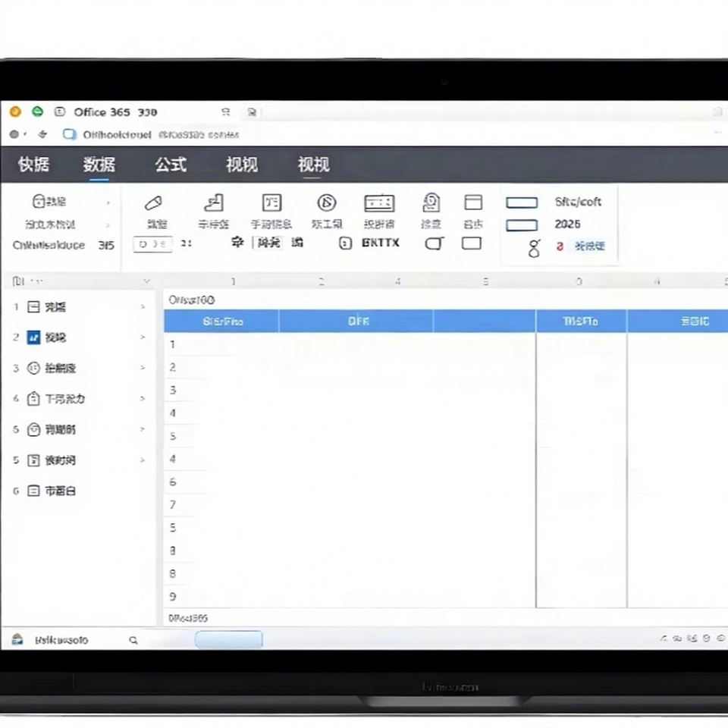This screenshot has width=728, height=728.
Task: Select the list icon beside 市面白
Action: point(33,491)
